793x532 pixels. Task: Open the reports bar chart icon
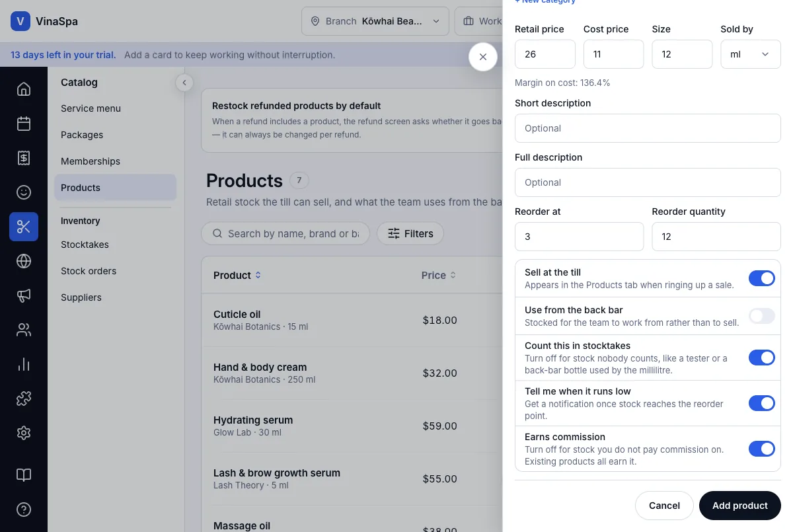click(x=24, y=364)
